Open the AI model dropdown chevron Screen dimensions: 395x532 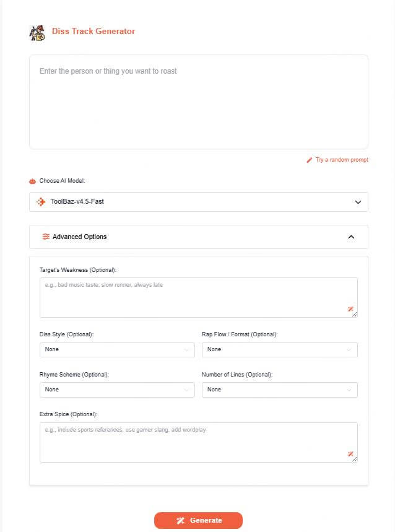click(x=357, y=202)
